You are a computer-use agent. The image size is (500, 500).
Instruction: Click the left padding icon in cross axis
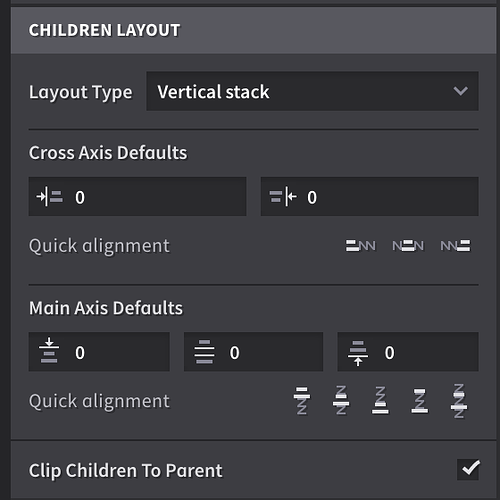click(x=49, y=197)
